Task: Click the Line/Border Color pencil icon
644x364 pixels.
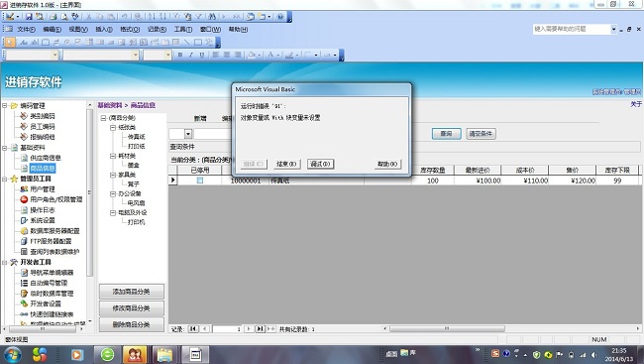Action: coord(289,55)
